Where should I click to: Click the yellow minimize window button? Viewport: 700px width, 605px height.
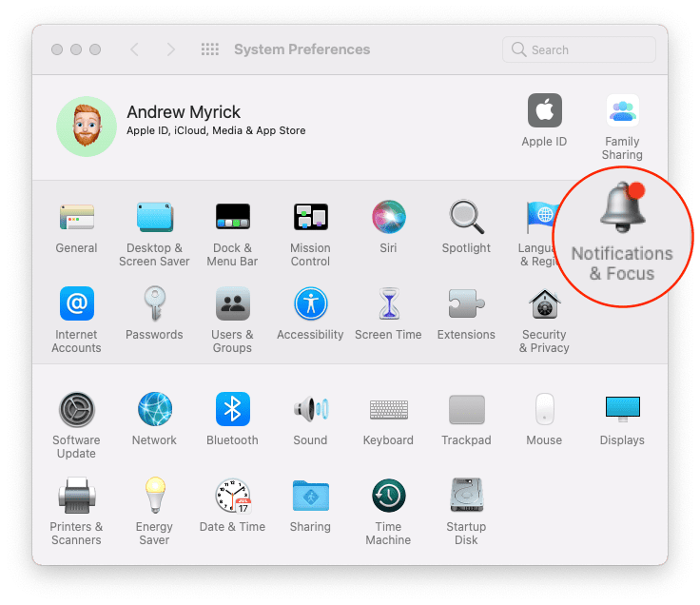point(76,49)
